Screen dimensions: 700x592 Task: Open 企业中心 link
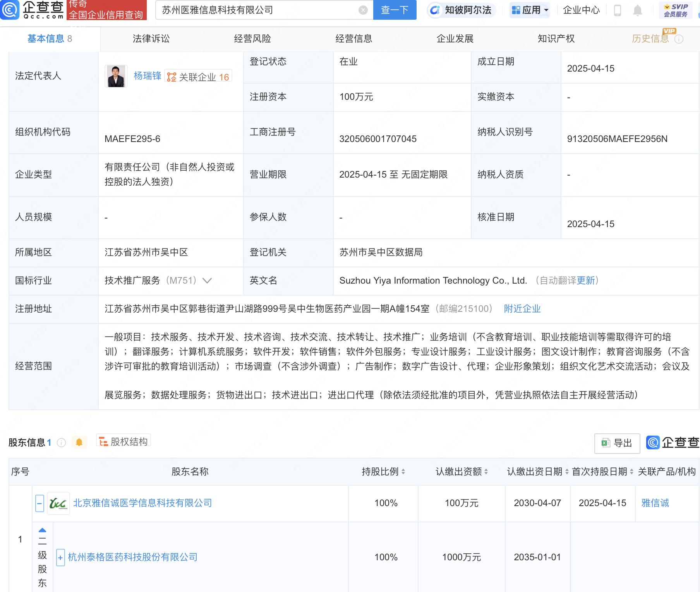coord(581,10)
